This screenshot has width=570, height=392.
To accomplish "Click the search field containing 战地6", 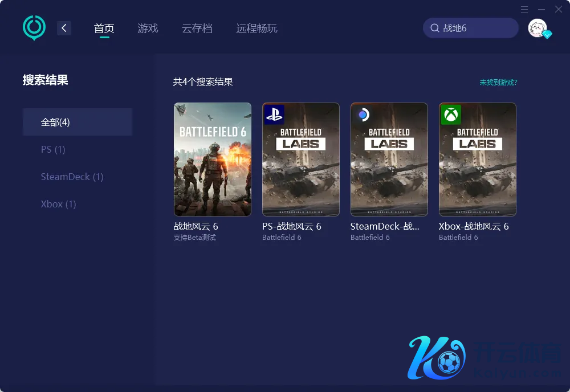I will click(476, 28).
